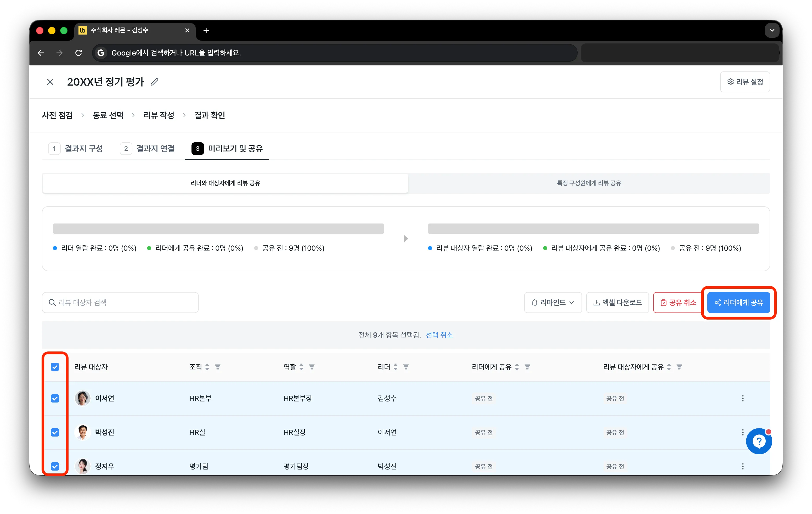Click the 엑셀 다운로드 button
This screenshot has height=514, width=812.
point(617,303)
